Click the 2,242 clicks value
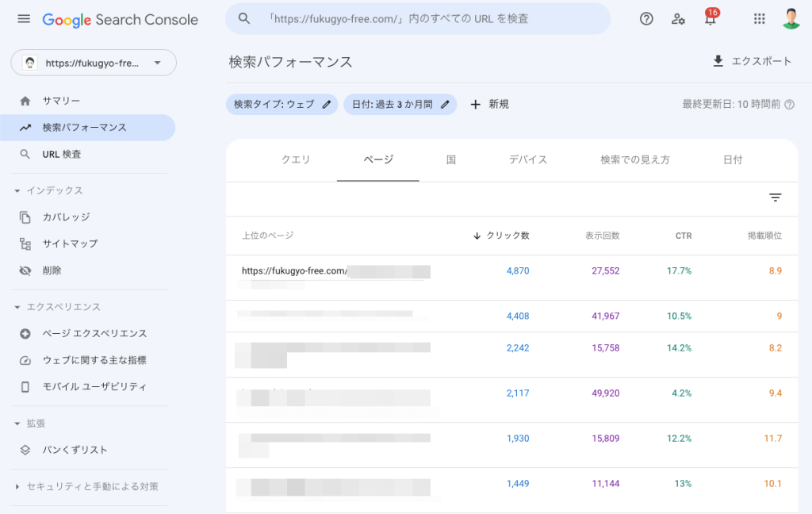812x514 pixels. [518, 348]
